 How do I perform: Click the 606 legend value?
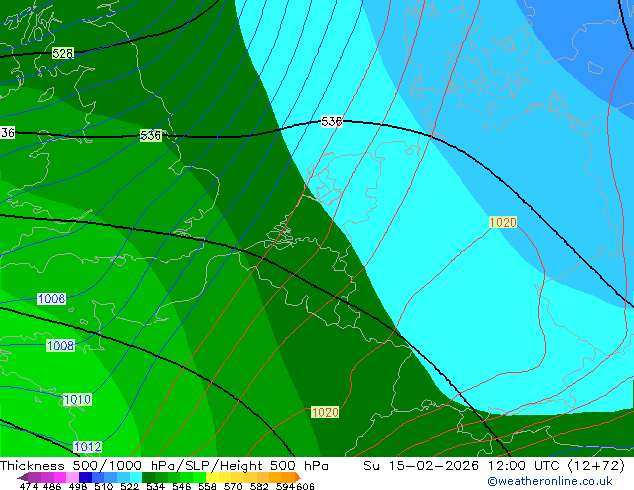[305, 486]
